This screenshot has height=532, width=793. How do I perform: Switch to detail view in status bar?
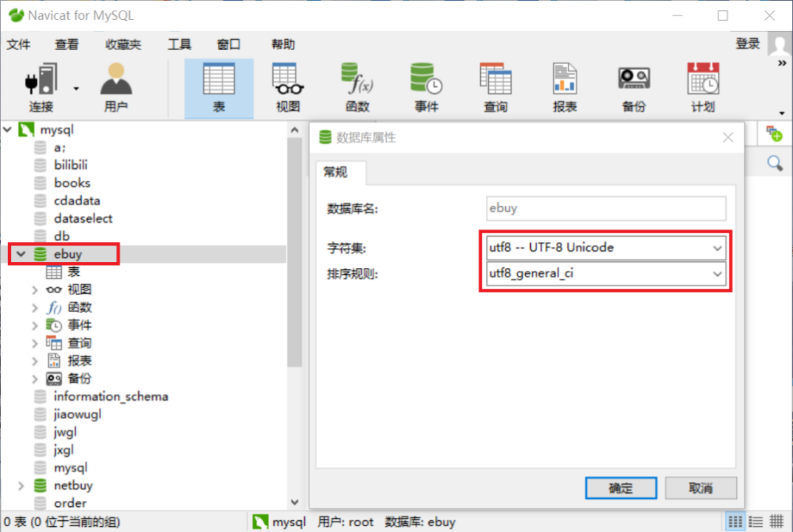click(x=776, y=522)
